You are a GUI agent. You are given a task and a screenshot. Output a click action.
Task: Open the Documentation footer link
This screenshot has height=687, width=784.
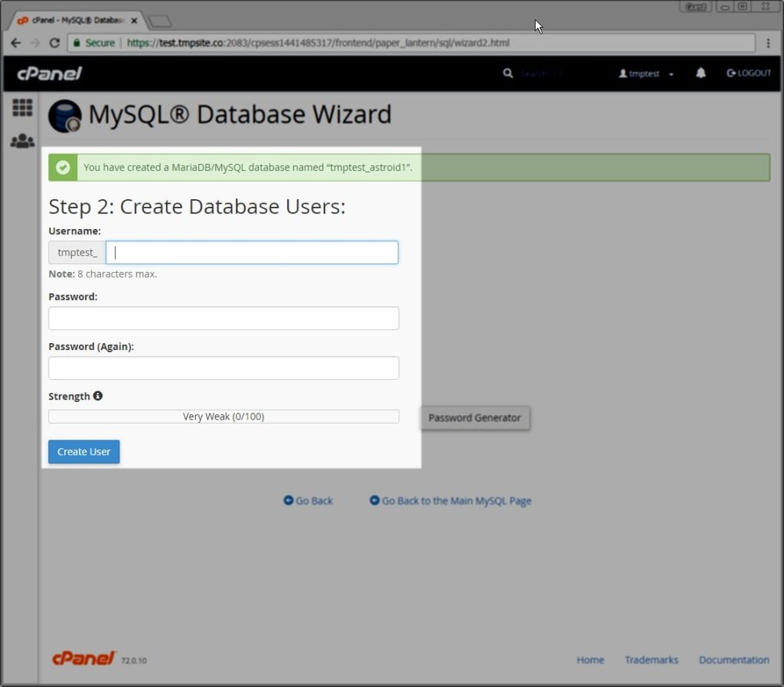734,659
